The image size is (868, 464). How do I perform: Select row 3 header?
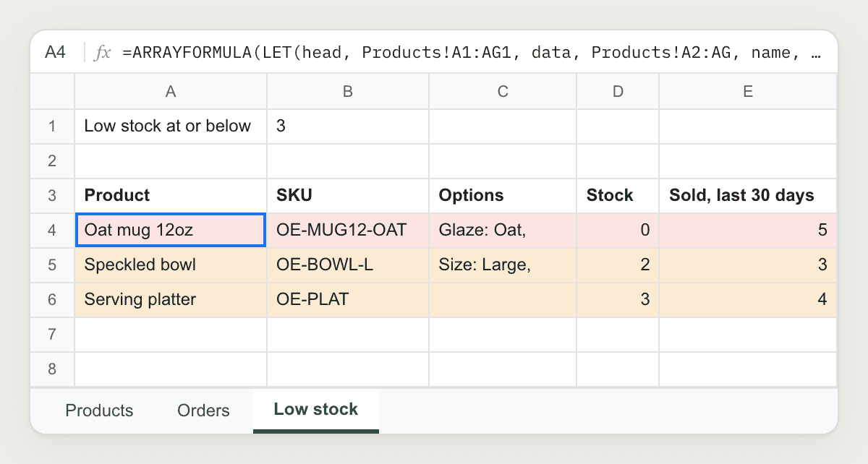coord(52,196)
